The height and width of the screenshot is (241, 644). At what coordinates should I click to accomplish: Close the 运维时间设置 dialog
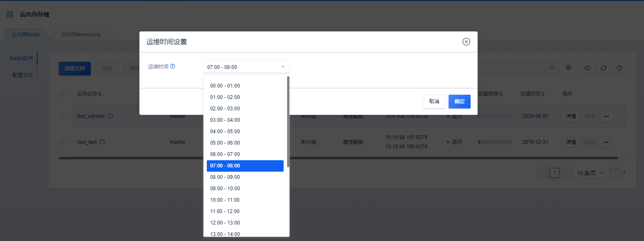(466, 41)
